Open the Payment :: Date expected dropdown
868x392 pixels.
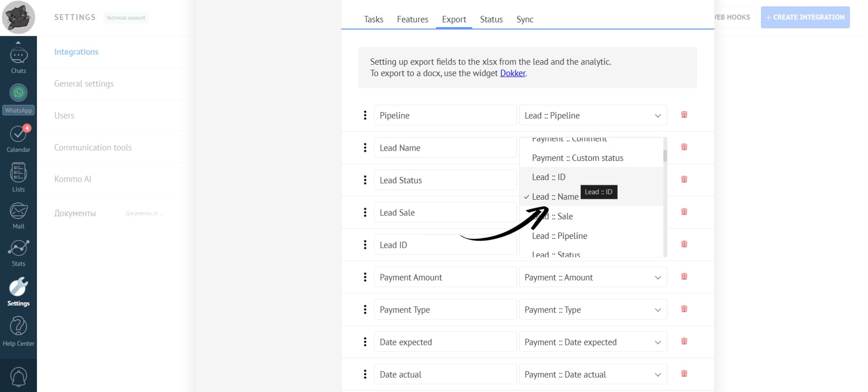pos(593,342)
